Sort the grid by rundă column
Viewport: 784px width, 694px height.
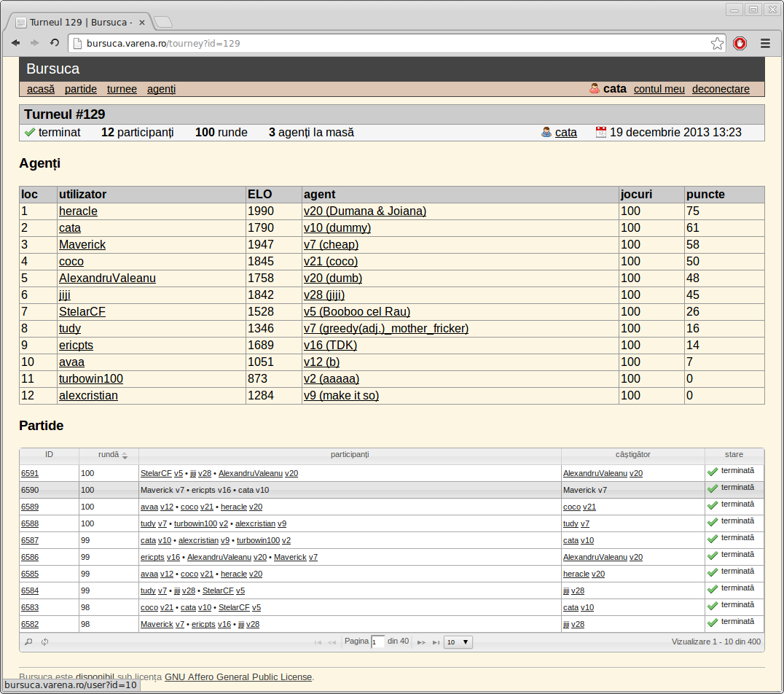(109, 455)
